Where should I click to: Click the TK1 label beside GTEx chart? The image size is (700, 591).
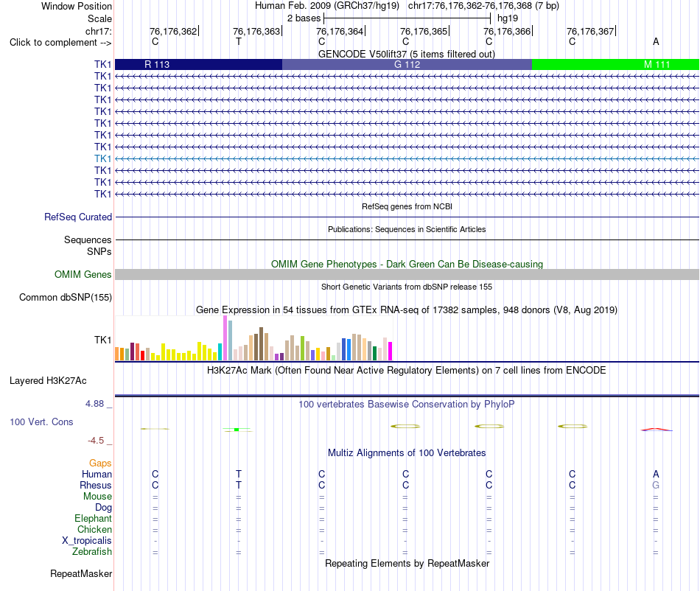(102, 340)
